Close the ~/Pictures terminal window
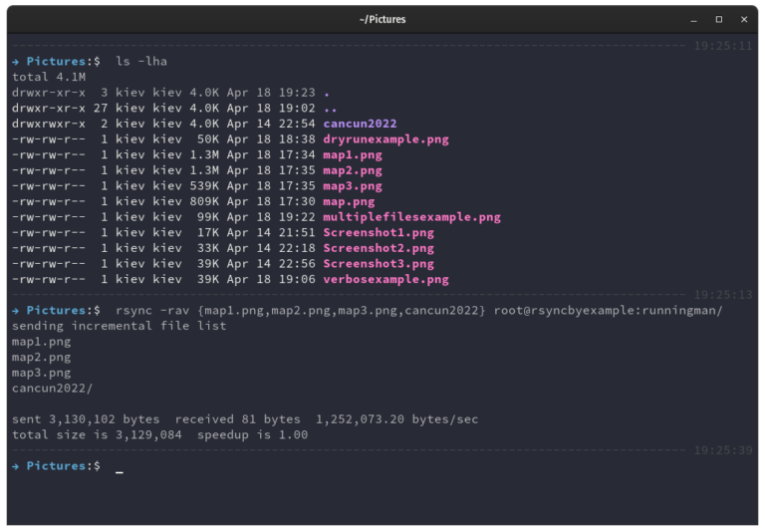The width and height of the screenshot is (765, 532). (743, 20)
